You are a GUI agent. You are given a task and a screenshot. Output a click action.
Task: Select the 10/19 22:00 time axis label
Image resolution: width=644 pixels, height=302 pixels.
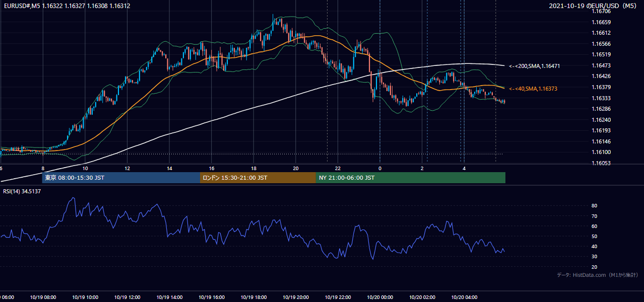click(338, 297)
